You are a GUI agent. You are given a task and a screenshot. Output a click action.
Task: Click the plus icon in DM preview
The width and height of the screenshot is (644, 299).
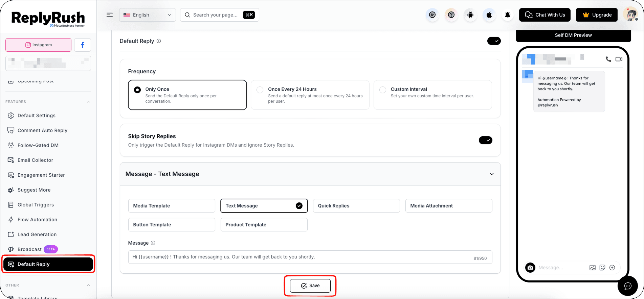(612, 268)
